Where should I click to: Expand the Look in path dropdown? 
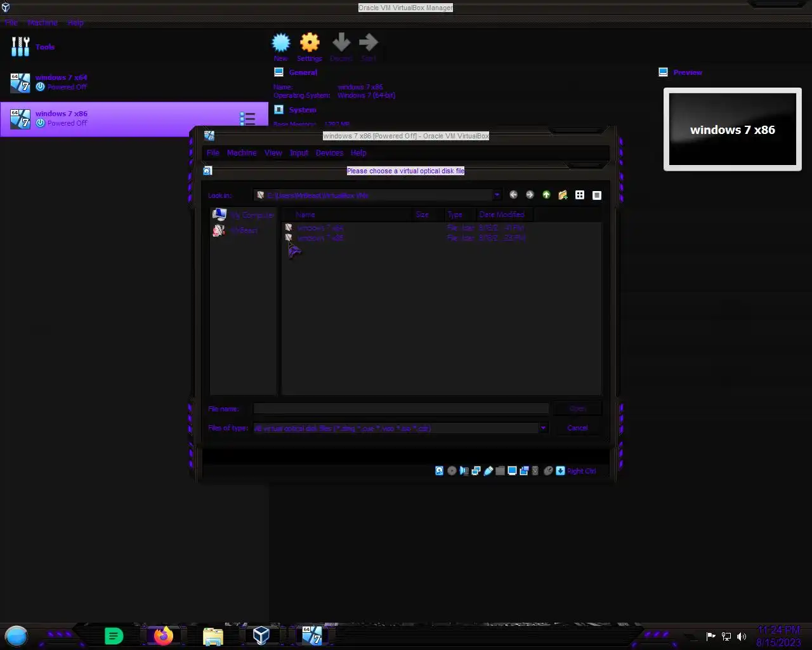click(497, 196)
